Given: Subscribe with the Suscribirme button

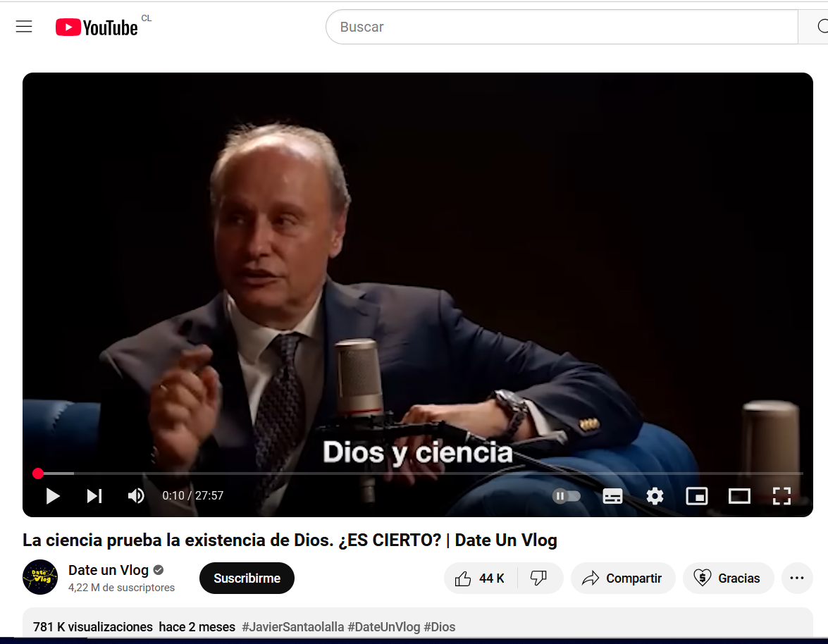Looking at the screenshot, I should (247, 578).
